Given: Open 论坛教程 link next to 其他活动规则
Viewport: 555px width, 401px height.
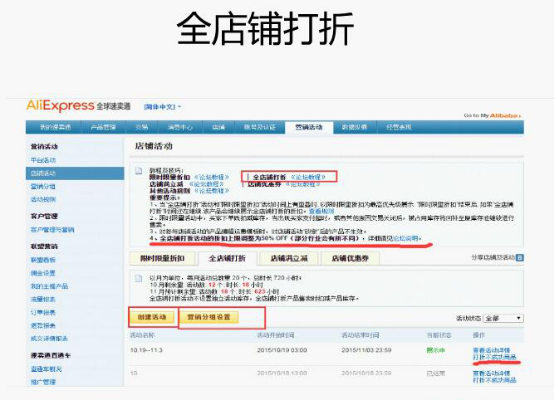Looking at the screenshot, I should (212, 190).
